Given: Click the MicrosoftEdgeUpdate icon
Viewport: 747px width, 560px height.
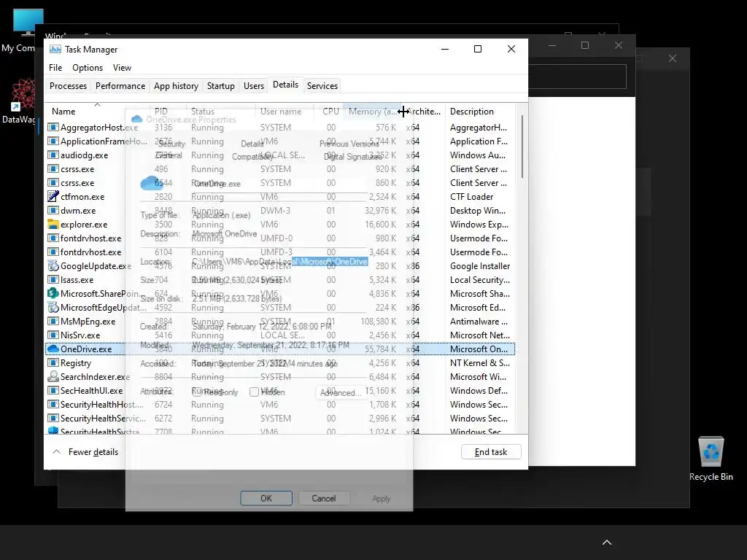Looking at the screenshot, I should (x=53, y=307).
